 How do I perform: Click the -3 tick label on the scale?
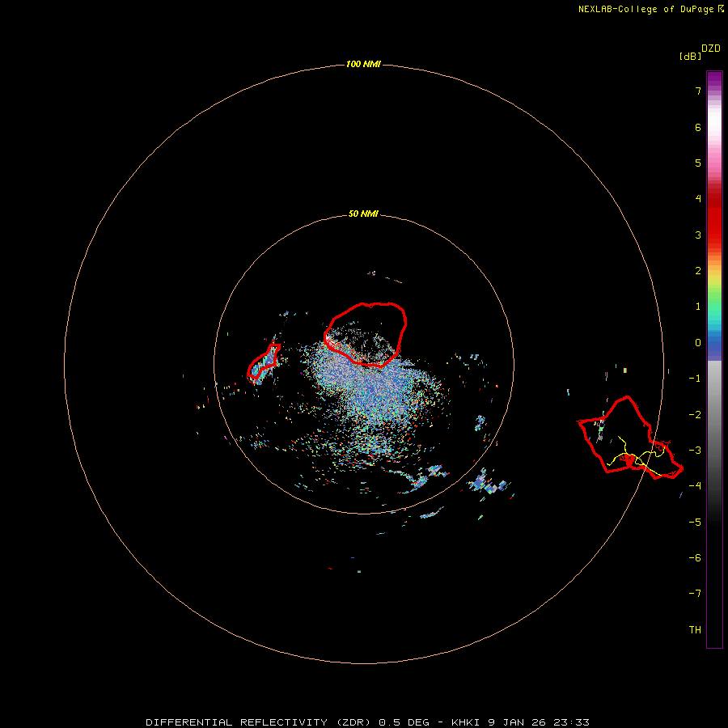(x=695, y=451)
